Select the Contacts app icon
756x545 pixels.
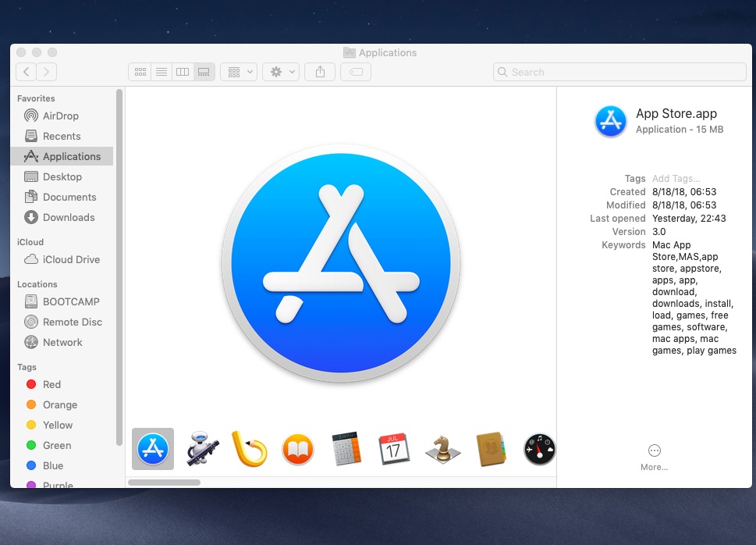point(492,449)
